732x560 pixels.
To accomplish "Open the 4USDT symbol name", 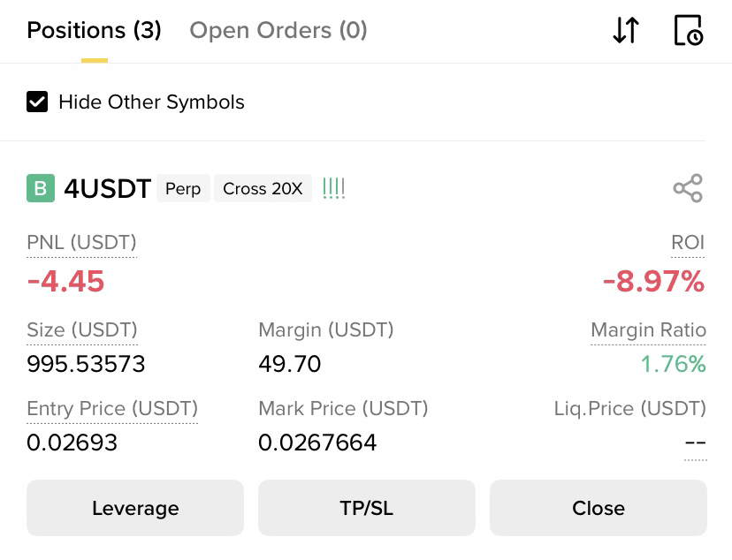I will point(107,188).
